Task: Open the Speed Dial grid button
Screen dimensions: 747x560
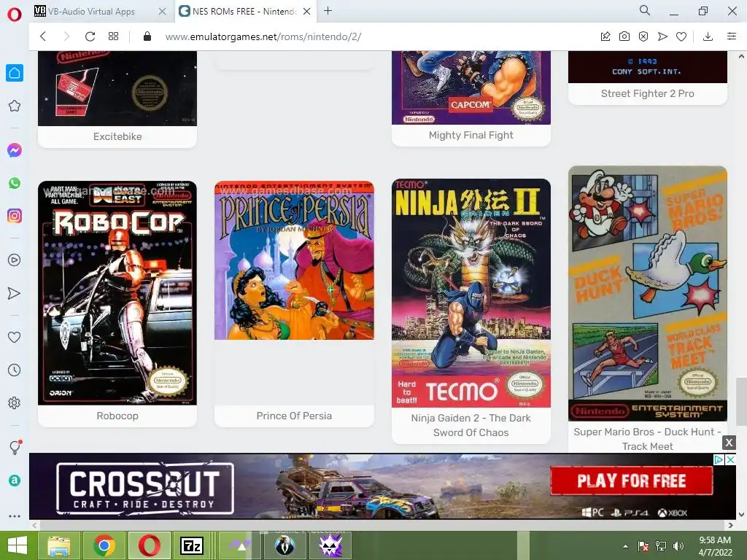Action: click(113, 36)
